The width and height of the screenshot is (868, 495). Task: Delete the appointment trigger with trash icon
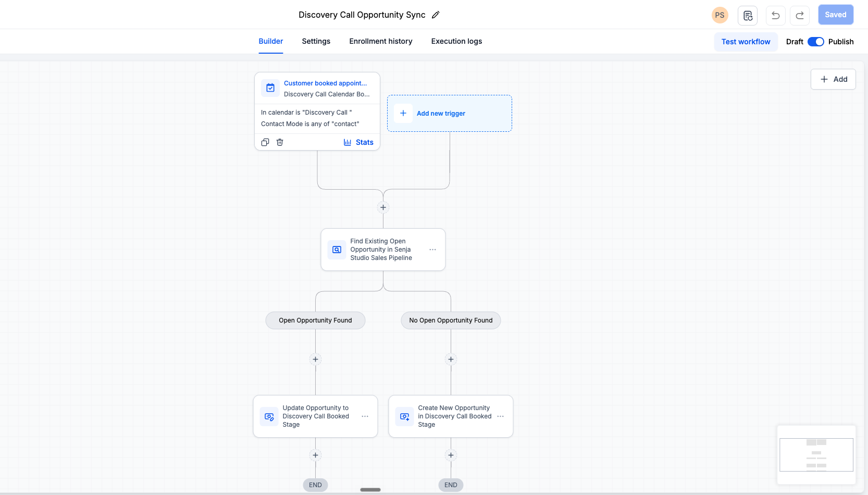(x=280, y=142)
